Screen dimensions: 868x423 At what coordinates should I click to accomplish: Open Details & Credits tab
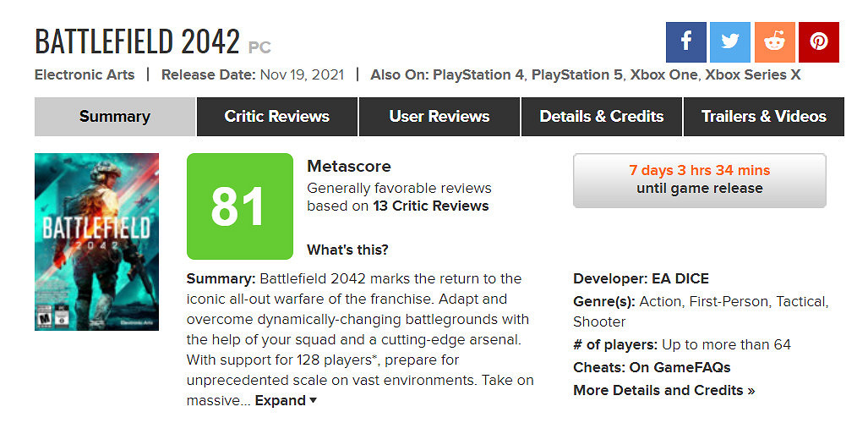[602, 117]
